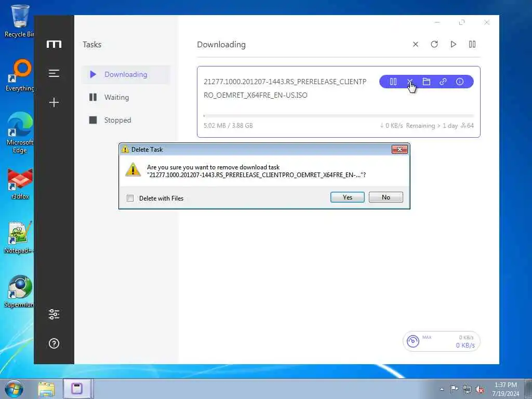Tick the Delete with Files checkbox
The width and height of the screenshot is (532, 399).
point(130,198)
